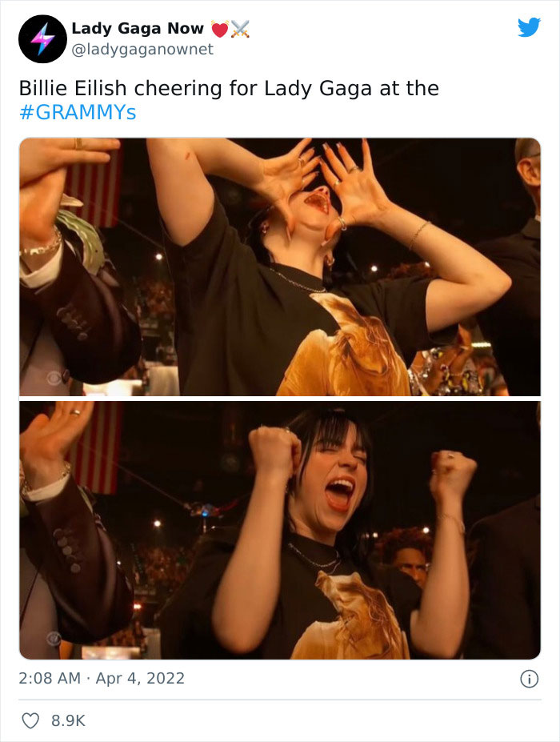Open the tweet info icon

click(x=530, y=679)
